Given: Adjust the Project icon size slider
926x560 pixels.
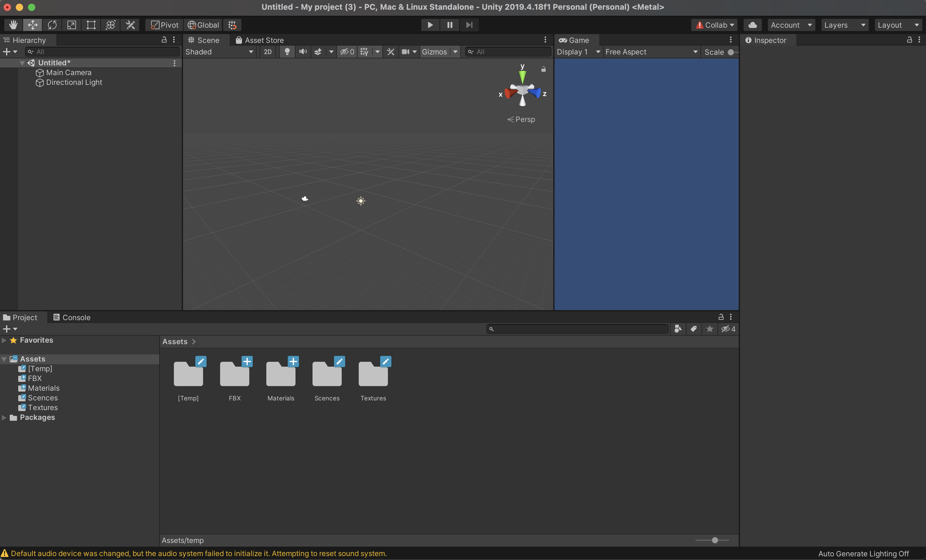Looking at the screenshot, I should [x=714, y=540].
